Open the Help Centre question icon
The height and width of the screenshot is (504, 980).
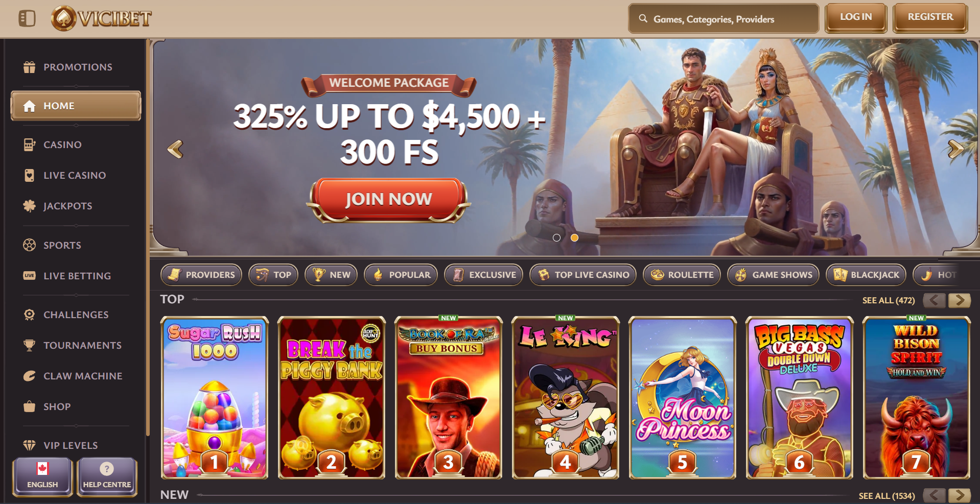107,468
